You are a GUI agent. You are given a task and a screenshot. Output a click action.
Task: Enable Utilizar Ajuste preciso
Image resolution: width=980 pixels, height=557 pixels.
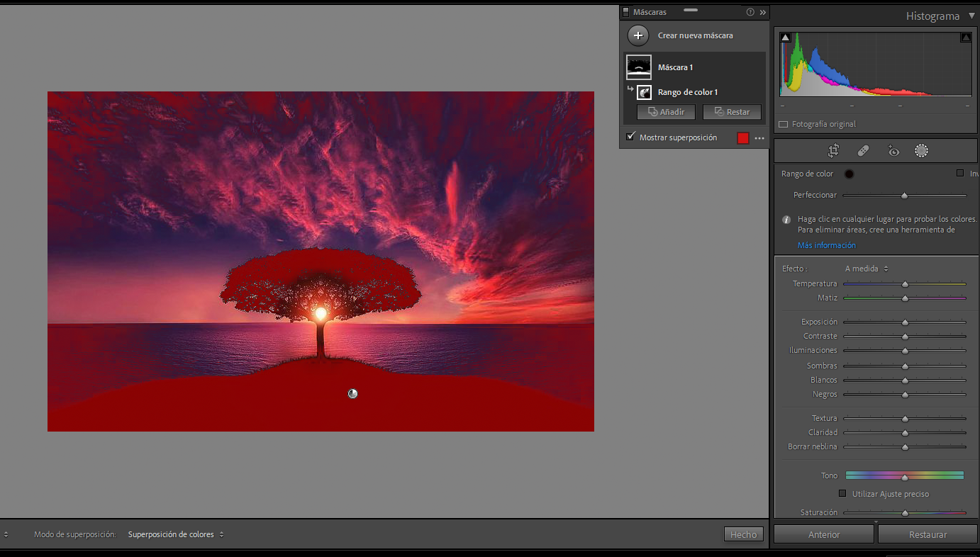(842, 493)
